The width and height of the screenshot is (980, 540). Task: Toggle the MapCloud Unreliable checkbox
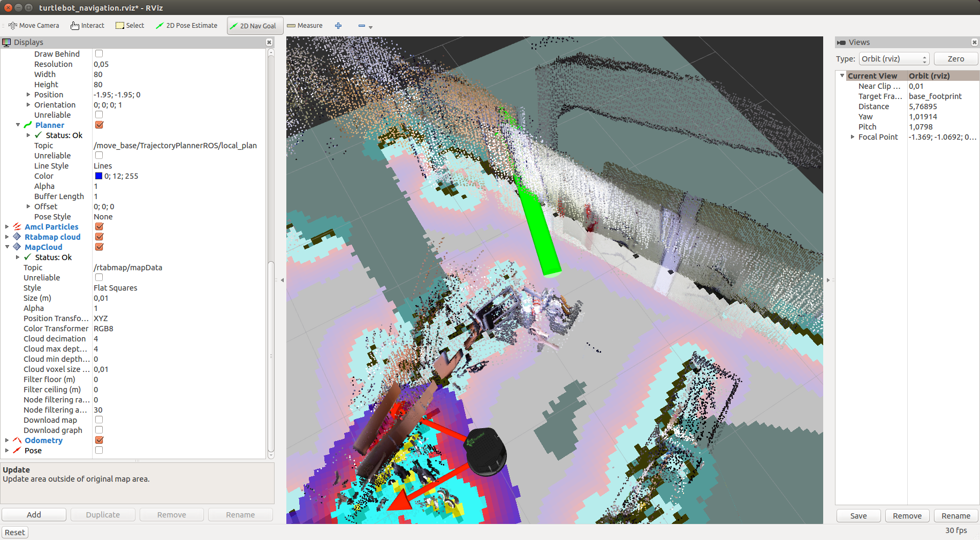[99, 277]
